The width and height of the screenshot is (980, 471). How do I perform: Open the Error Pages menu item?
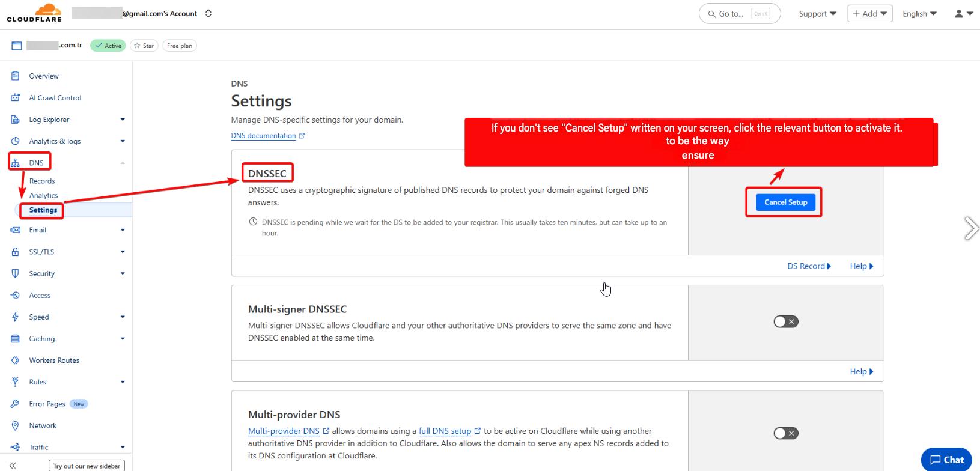(x=47, y=404)
